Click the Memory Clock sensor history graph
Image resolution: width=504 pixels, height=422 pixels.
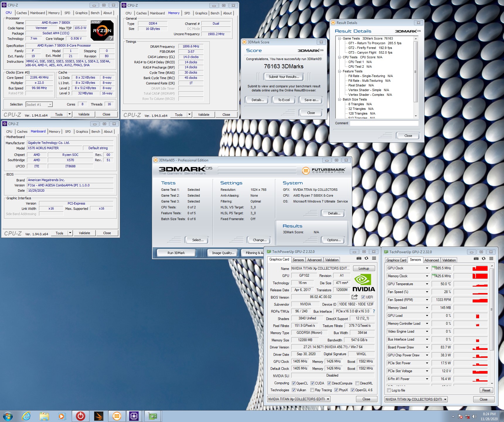[471, 276]
